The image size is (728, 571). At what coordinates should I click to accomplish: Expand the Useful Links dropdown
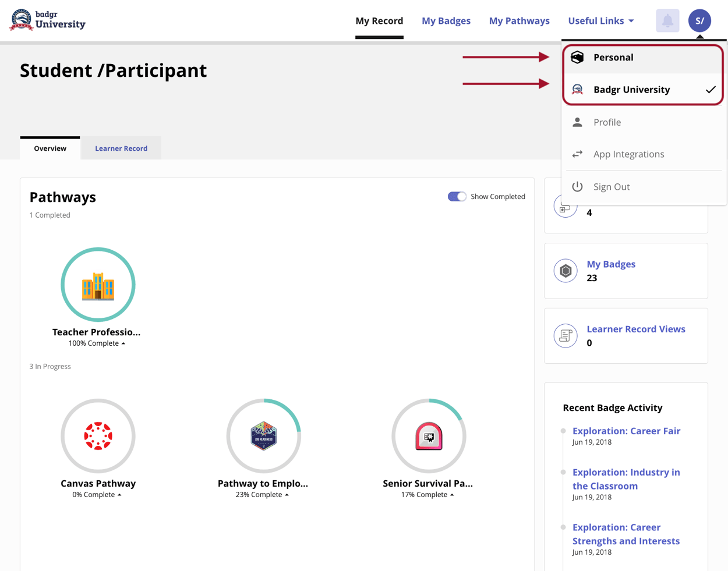click(600, 21)
